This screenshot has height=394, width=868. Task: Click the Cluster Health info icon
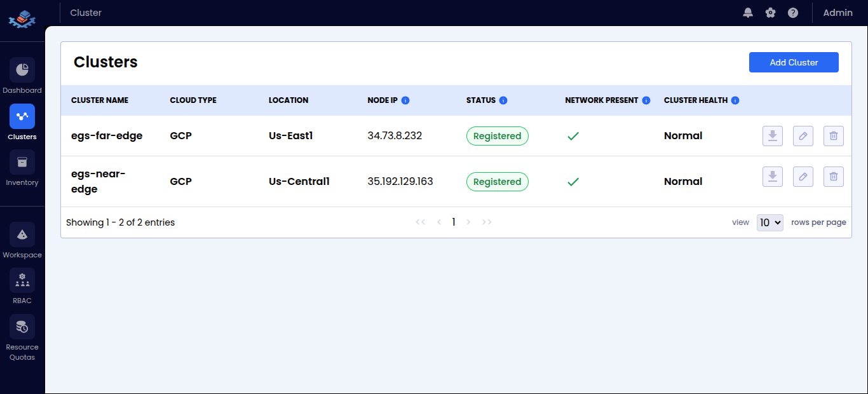[x=735, y=100]
